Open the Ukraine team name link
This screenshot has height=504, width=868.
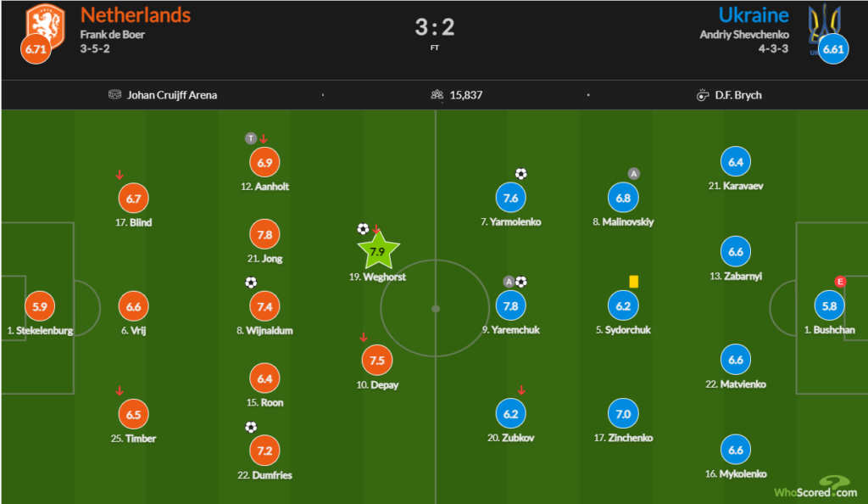(x=754, y=15)
